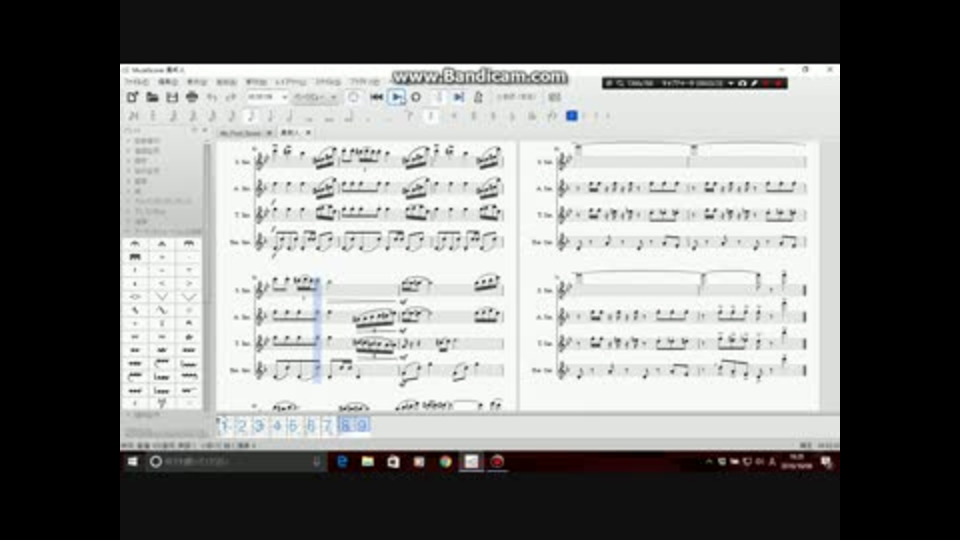Open the 編集 menu
Image resolution: width=960 pixels, height=540 pixels.
[x=168, y=82]
